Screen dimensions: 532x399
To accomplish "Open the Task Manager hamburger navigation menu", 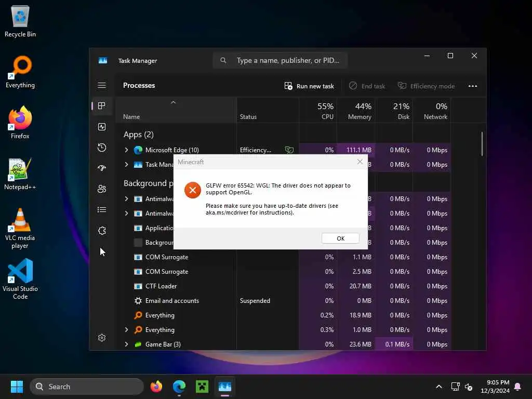I will (x=102, y=85).
